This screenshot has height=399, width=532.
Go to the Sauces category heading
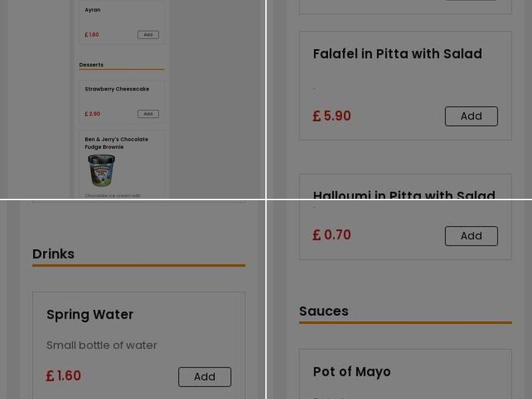[324, 311]
